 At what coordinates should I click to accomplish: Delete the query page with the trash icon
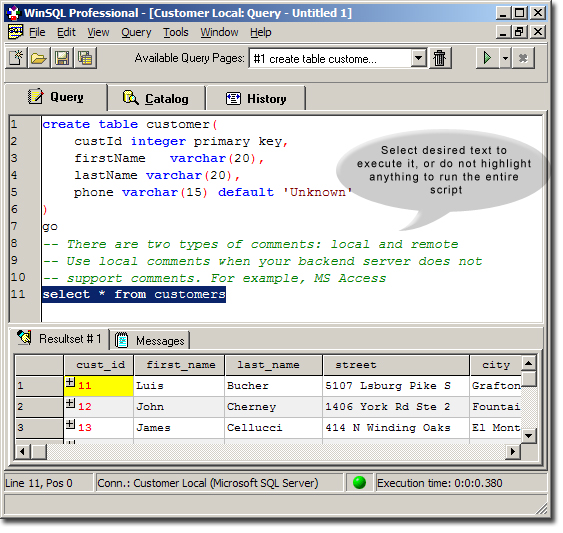click(439, 58)
